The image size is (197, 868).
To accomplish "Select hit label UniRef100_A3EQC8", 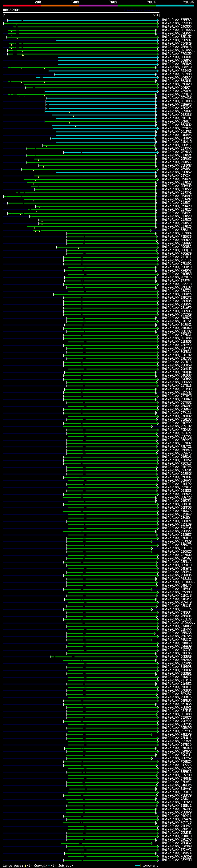I will tap(177, 236).
